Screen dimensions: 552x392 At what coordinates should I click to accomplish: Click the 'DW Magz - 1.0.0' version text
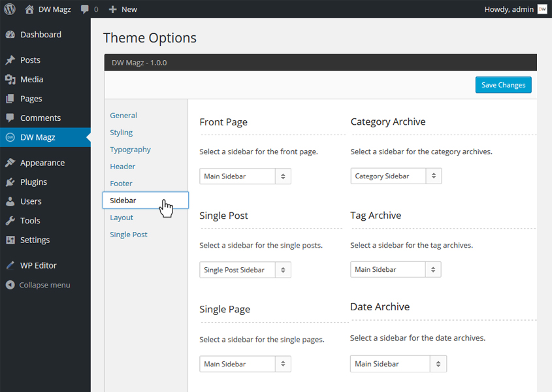(x=139, y=63)
